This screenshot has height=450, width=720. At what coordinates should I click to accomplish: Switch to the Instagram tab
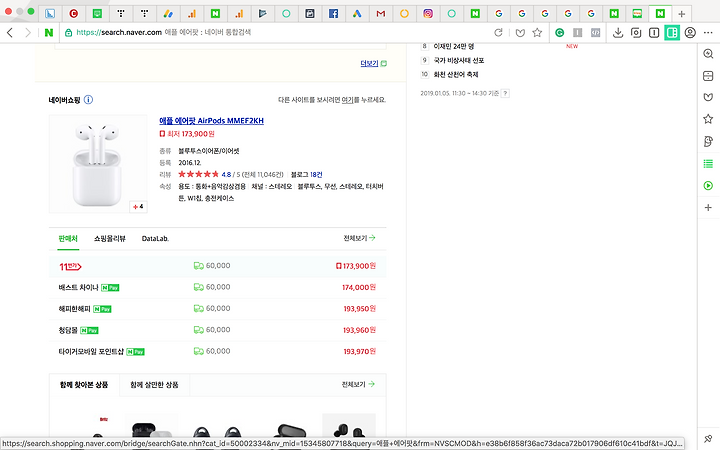(428, 14)
